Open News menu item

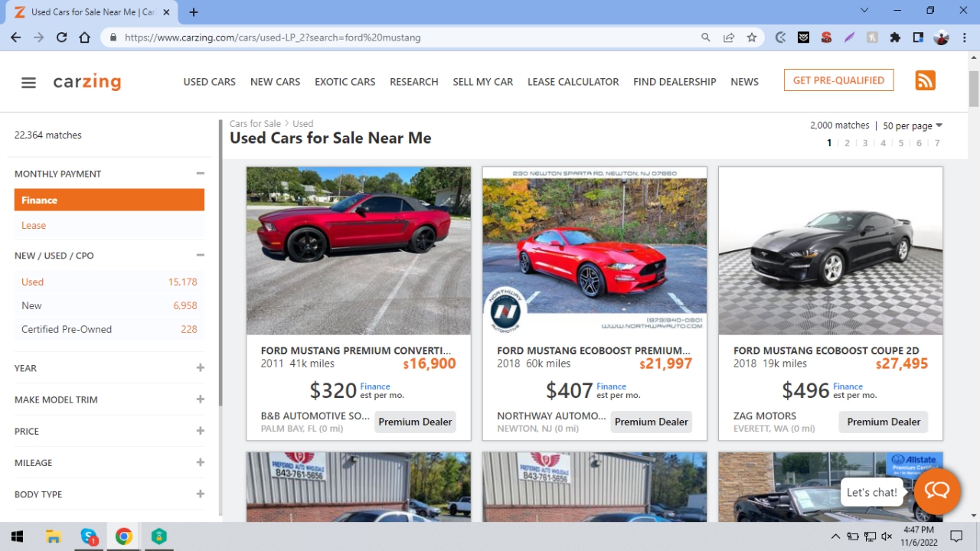pyautogui.click(x=744, y=81)
